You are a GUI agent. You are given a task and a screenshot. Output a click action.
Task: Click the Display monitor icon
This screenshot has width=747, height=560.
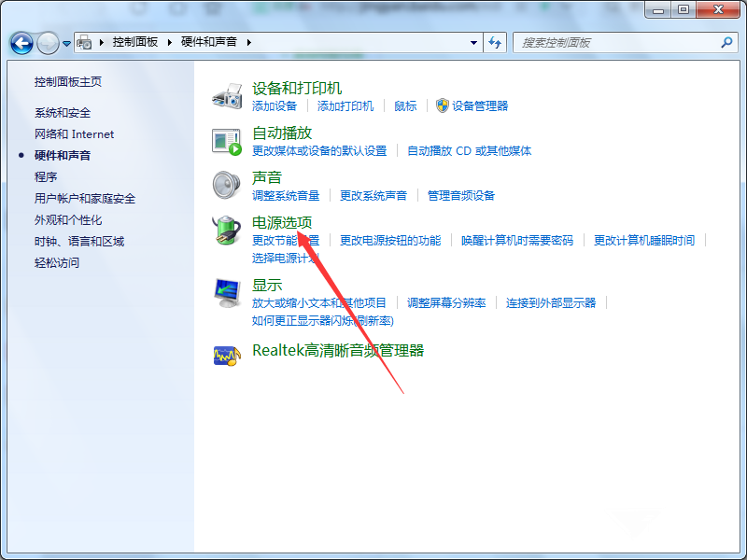(227, 293)
